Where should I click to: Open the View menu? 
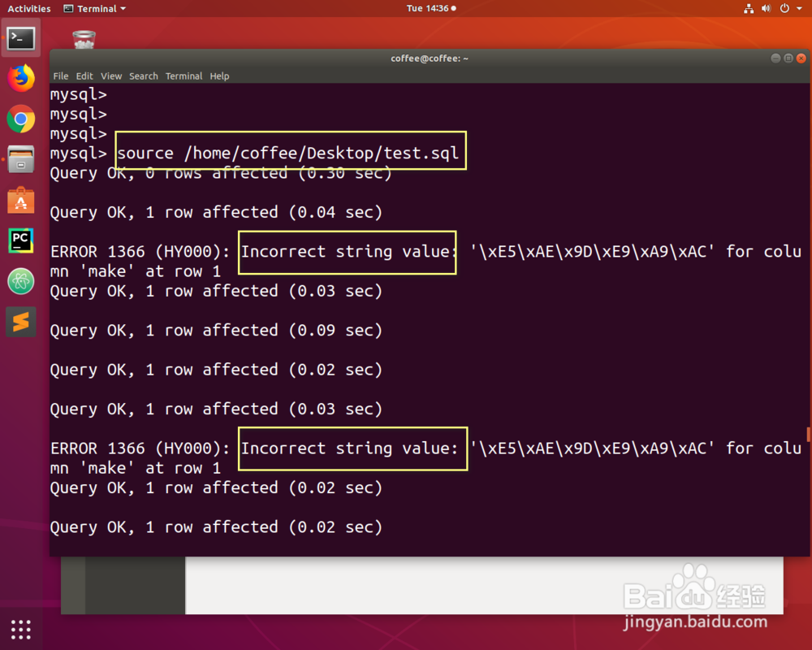tap(110, 76)
